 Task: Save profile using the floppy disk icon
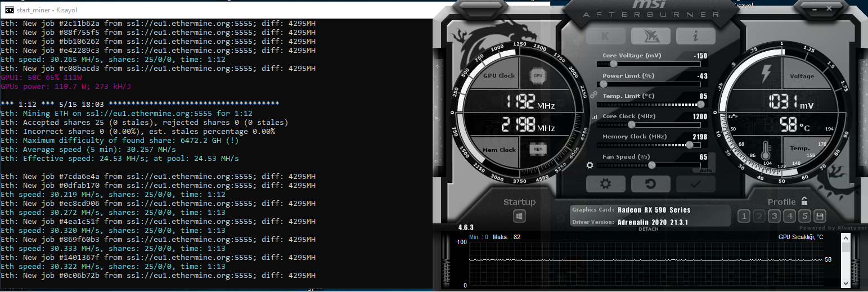point(820,216)
